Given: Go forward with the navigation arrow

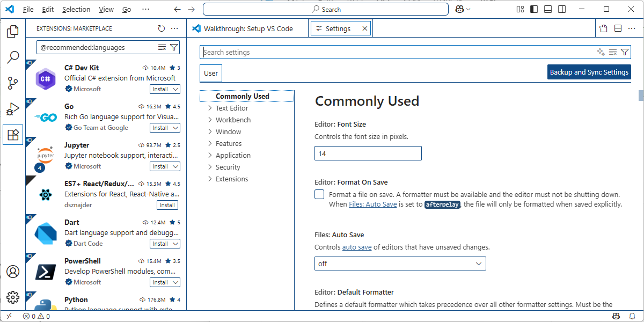Looking at the screenshot, I should [x=192, y=9].
